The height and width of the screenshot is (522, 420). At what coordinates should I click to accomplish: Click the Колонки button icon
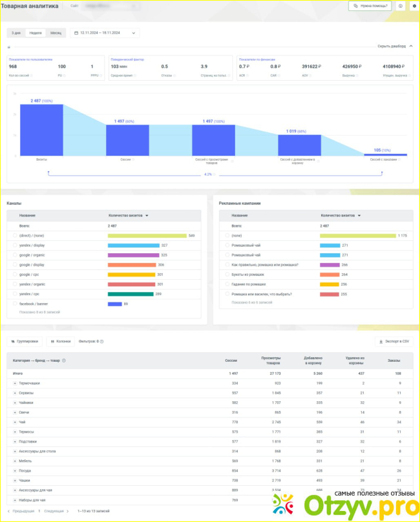(x=52, y=341)
